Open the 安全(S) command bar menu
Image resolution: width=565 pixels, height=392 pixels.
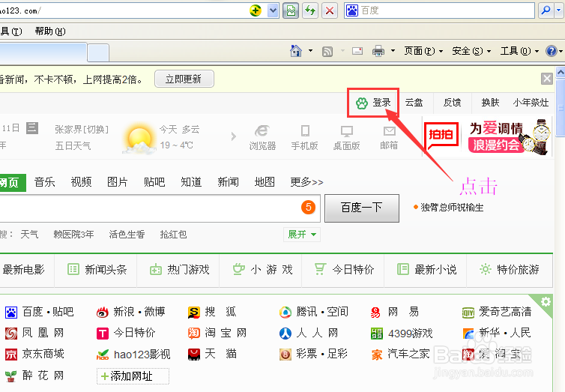471,51
